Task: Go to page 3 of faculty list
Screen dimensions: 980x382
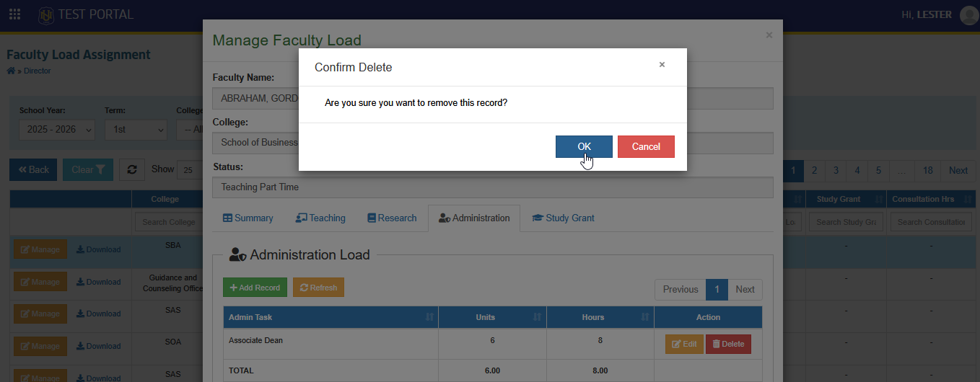Action: coord(836,170)
